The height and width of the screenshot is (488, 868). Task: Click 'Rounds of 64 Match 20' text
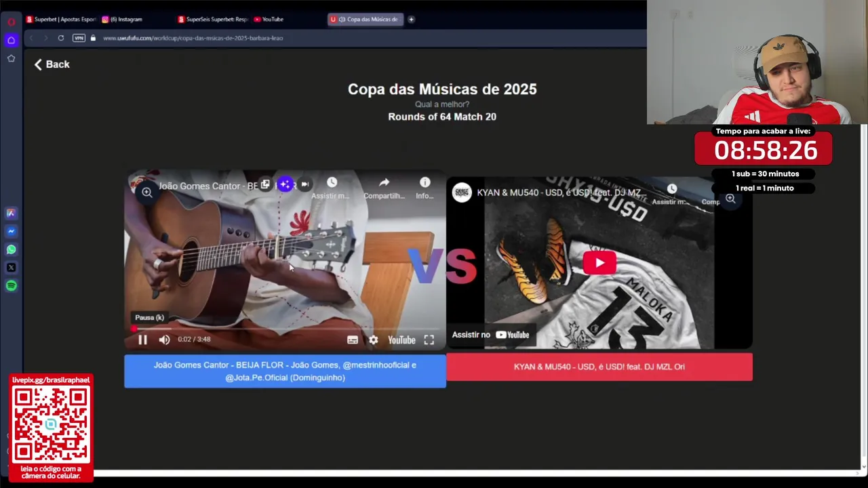click(442, 117)
